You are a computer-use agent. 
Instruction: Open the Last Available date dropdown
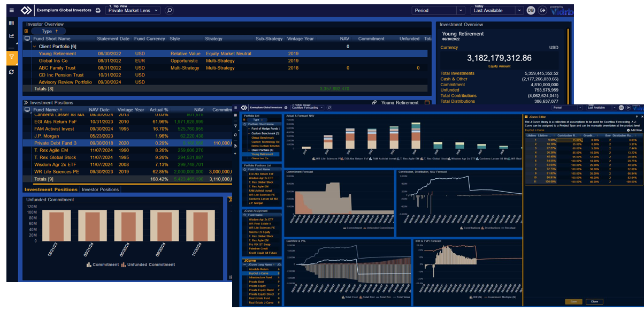[x=497, y=10]
